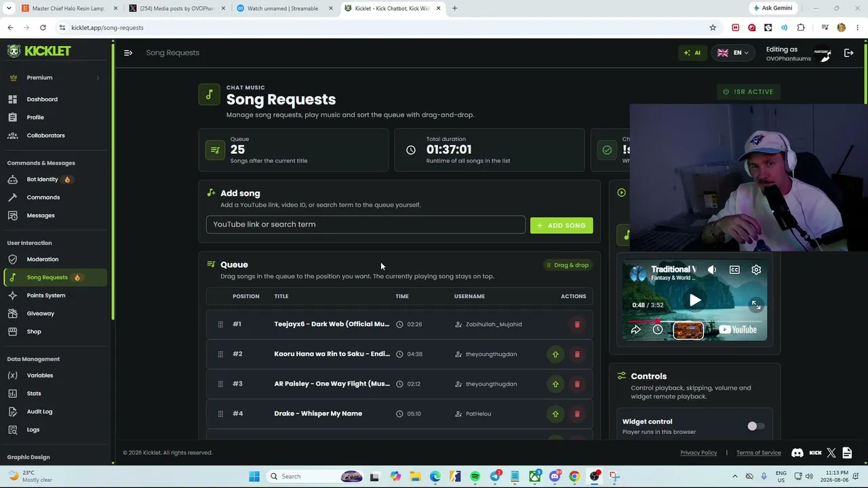
Task: Switch to the Watch unnamed Streamable tab
Action: pos(285,8)
